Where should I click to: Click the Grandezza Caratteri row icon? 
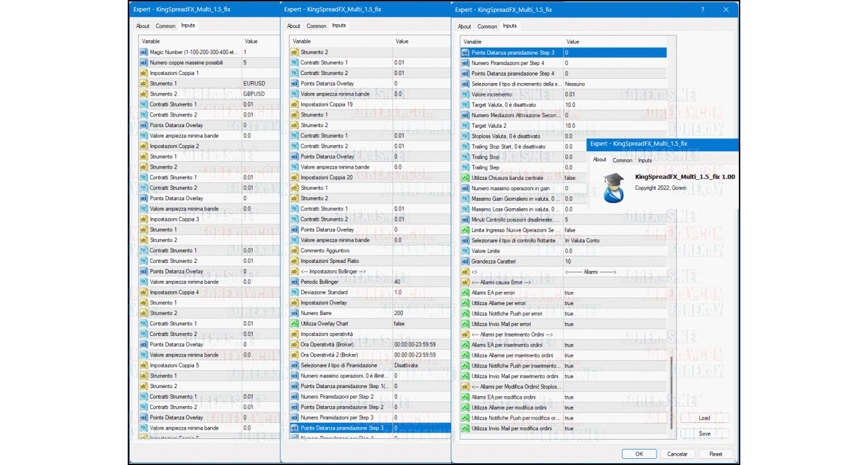click(466, 262)
